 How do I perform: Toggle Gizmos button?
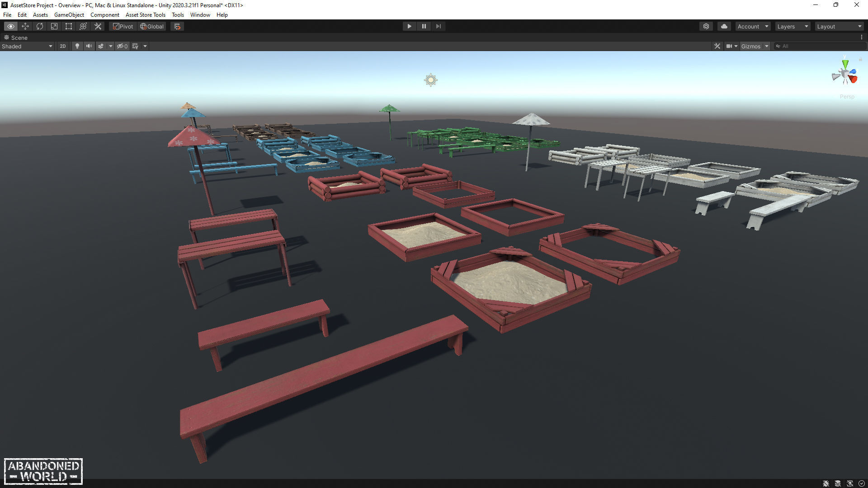[x=750, y=46]
